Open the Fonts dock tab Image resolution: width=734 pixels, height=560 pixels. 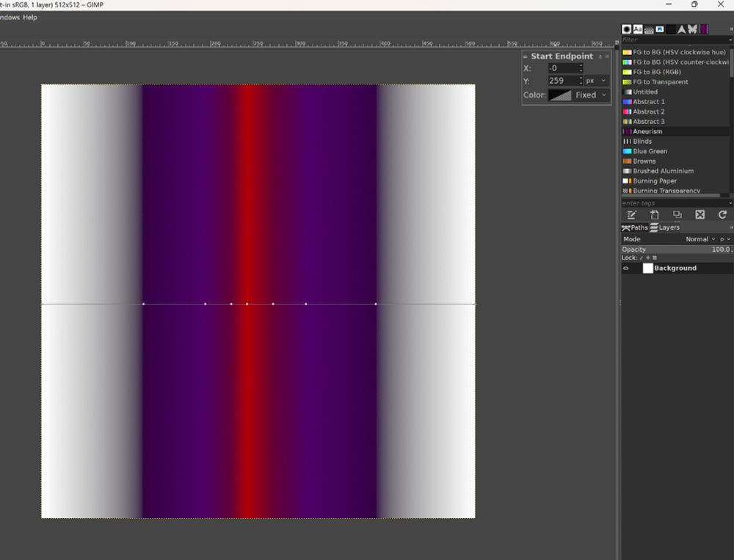tap(638, 29)
